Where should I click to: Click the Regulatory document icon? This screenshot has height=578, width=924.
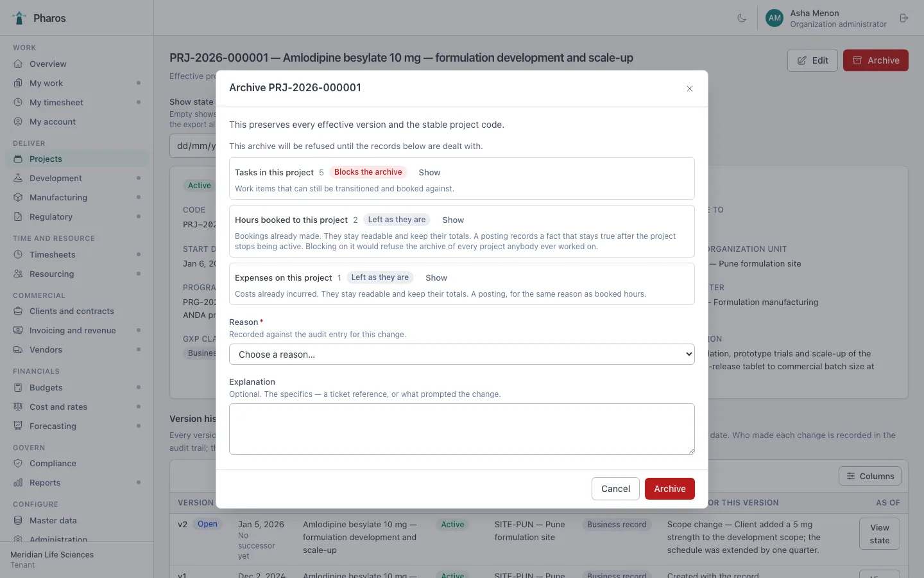pos(18,217)
